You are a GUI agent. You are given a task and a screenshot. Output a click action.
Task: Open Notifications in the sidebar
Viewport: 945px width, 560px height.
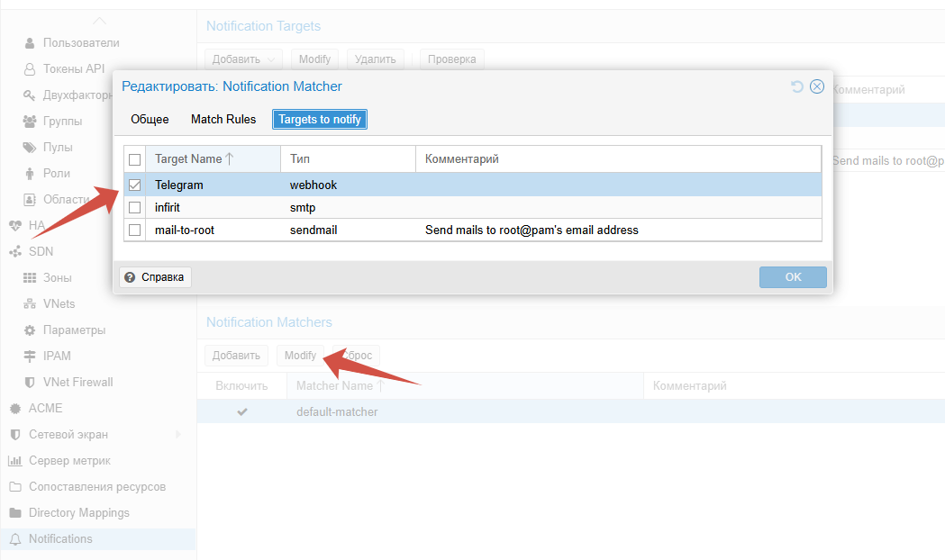click(99, 539)
